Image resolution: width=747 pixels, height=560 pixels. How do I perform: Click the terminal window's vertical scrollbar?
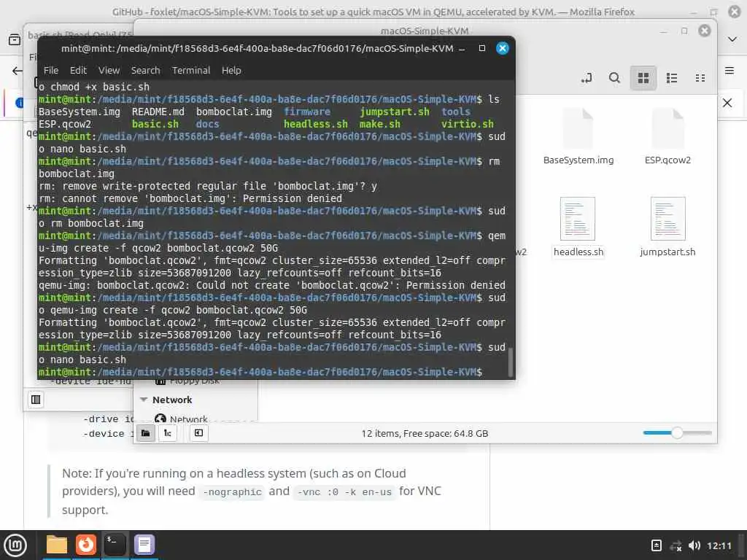coord(510,362)
